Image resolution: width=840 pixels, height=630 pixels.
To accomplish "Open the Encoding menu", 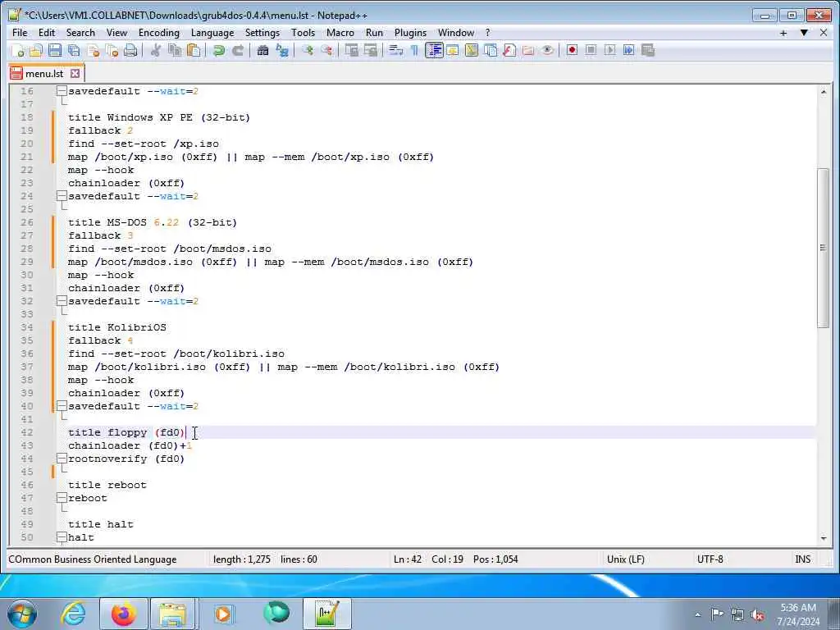I will click(159, 33).
